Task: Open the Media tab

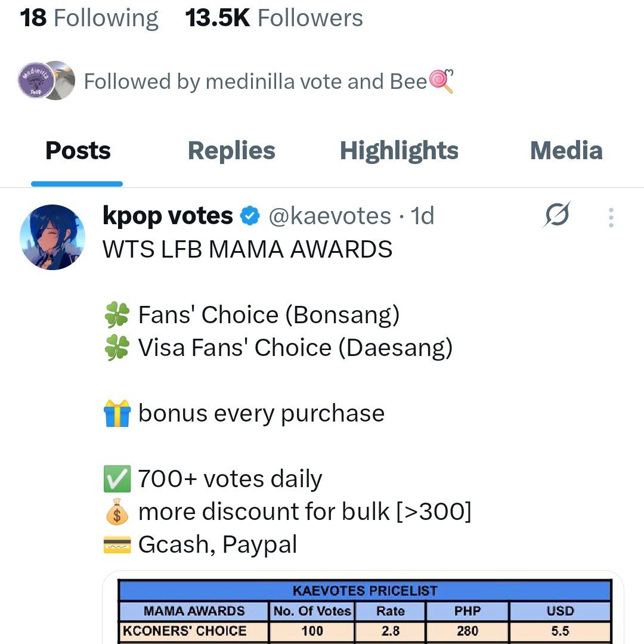Action: pos(566,151)
